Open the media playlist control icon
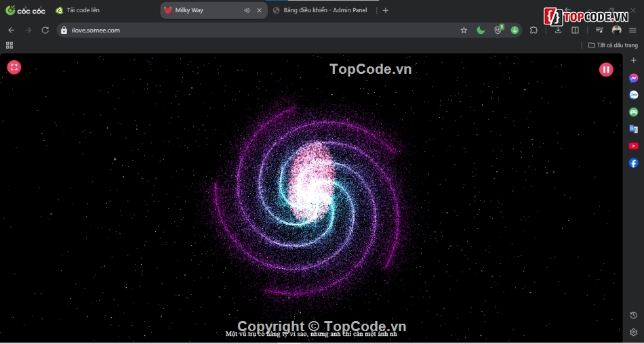The width and height of the screenshot is (644, 344). 599,30
